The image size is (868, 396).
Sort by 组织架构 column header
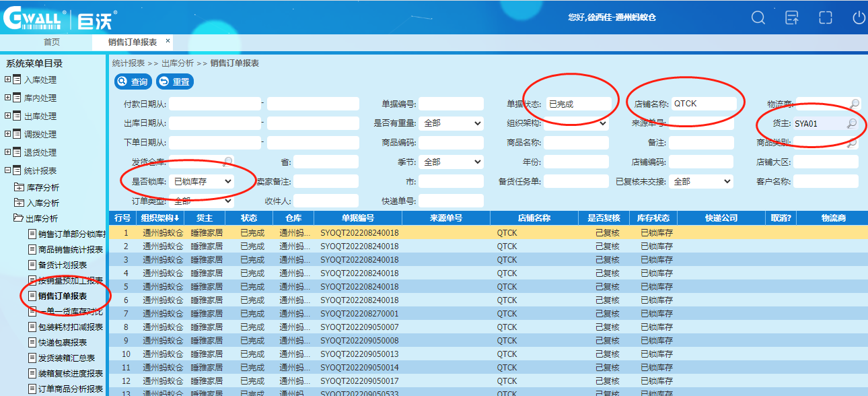(160, 218)
